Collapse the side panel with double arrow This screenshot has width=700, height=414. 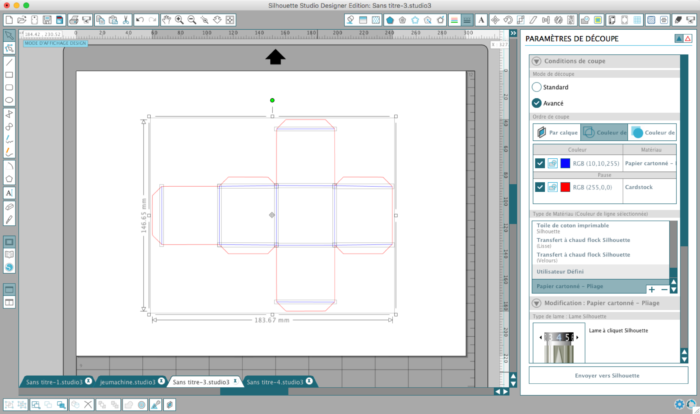(x=513, y=33)
